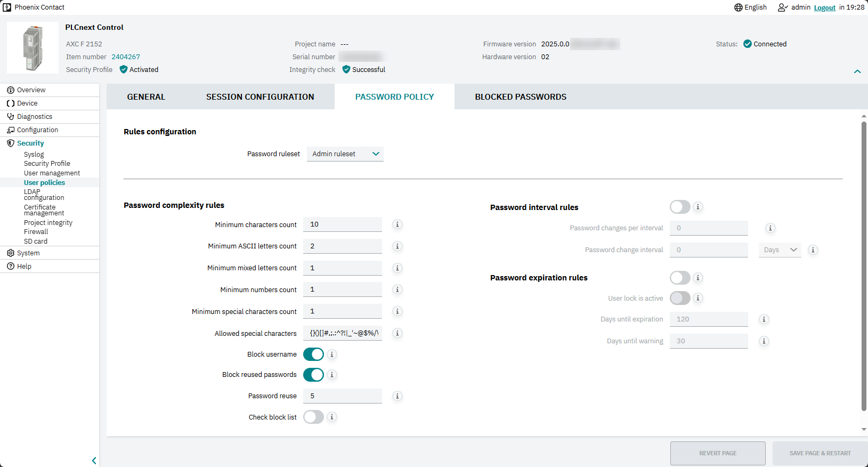Click SAVE PAGE & RESTART button
868x467 pixels.
coord(820,453)
